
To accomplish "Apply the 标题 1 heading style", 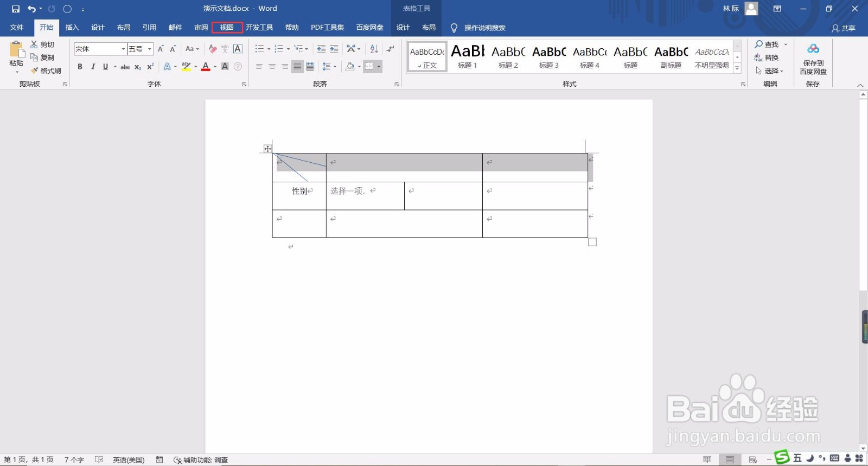I will (x=468, y=56).
